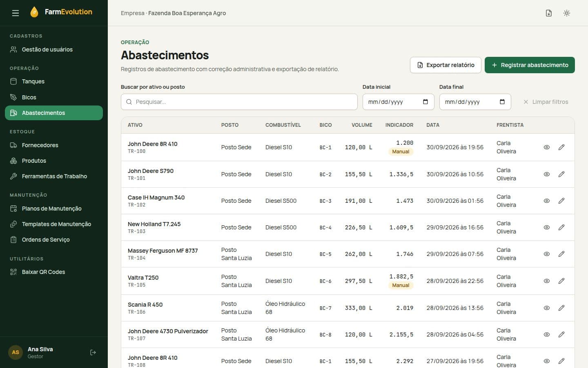Viewport: 588px width, 368px height.
Task: Edit the Massey Ferguson MF 8737 record
Action: (561, 254)
